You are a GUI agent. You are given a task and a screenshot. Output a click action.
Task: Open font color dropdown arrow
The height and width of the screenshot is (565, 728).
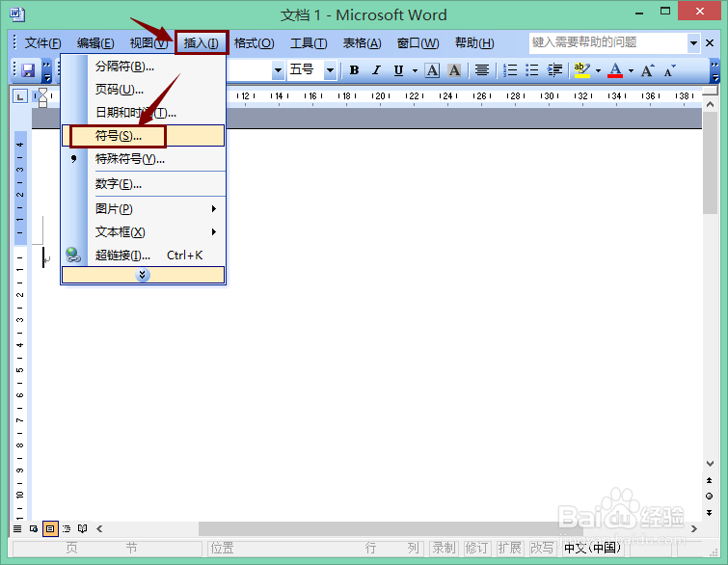coord(631,70)
